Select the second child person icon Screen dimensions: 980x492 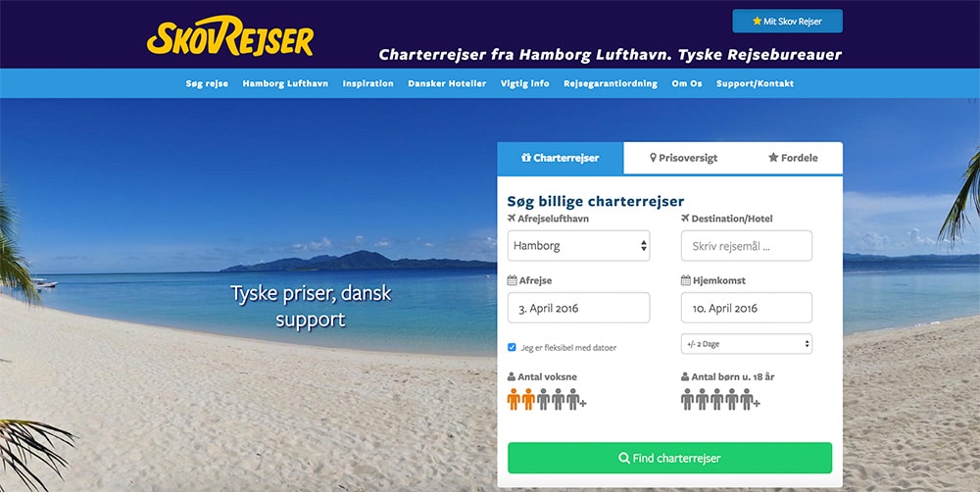(702, 399)
